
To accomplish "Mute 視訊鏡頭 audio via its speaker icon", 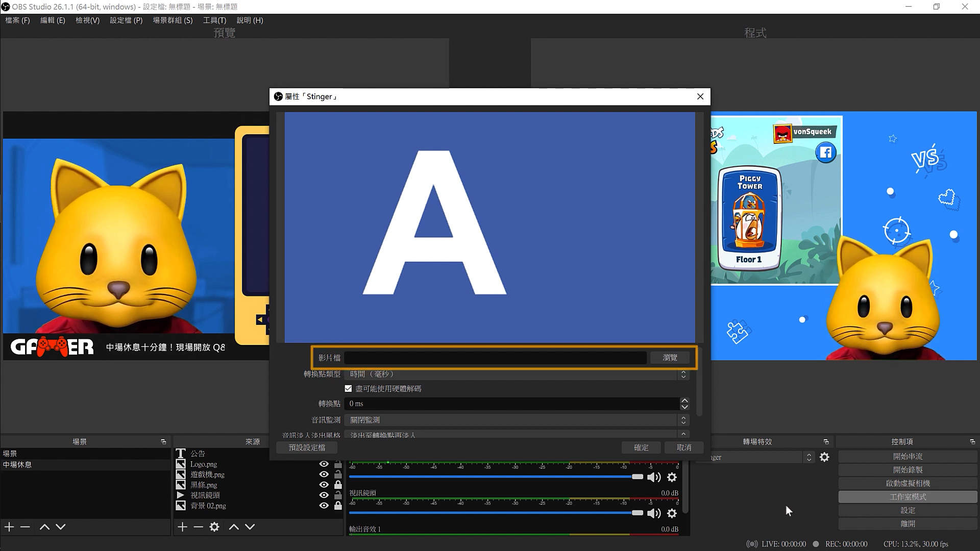I will pos(654,513).
